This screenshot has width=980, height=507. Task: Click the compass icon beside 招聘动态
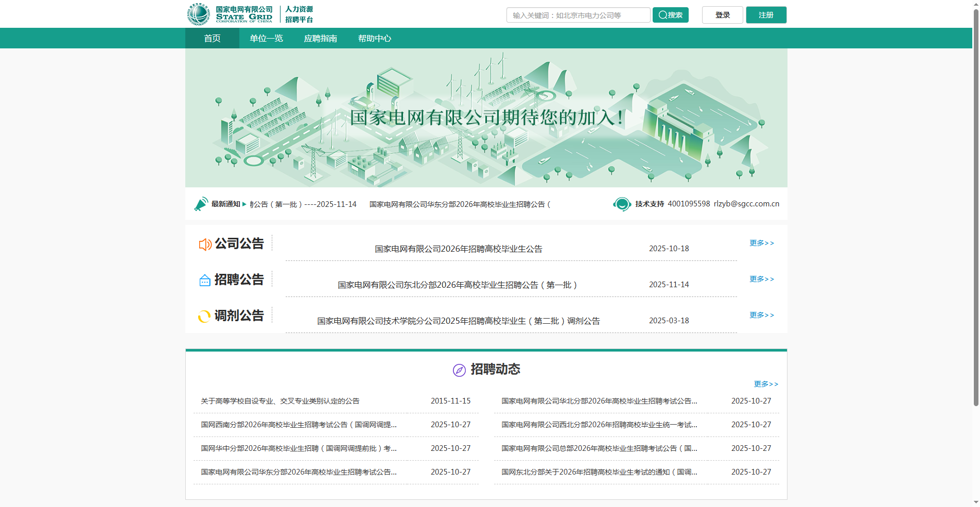click(x=458, y=370)
